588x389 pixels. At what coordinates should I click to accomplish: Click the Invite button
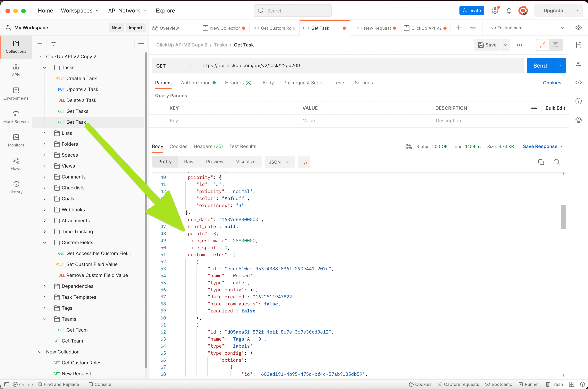point(471,11)
